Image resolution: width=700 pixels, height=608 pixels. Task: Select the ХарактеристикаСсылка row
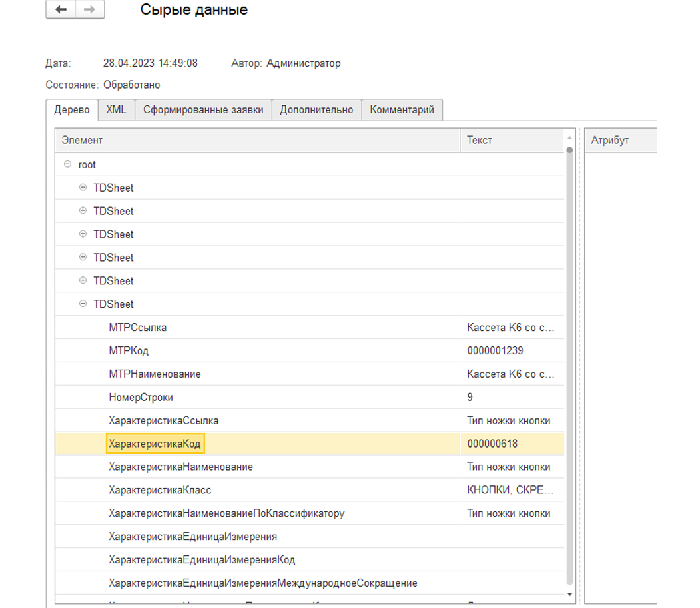(x=310, y=420)
